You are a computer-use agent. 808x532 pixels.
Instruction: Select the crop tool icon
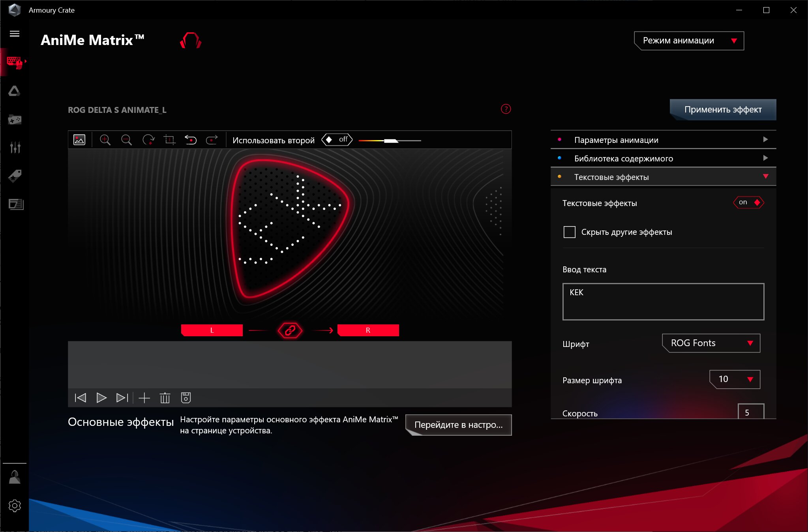(170, 140)
